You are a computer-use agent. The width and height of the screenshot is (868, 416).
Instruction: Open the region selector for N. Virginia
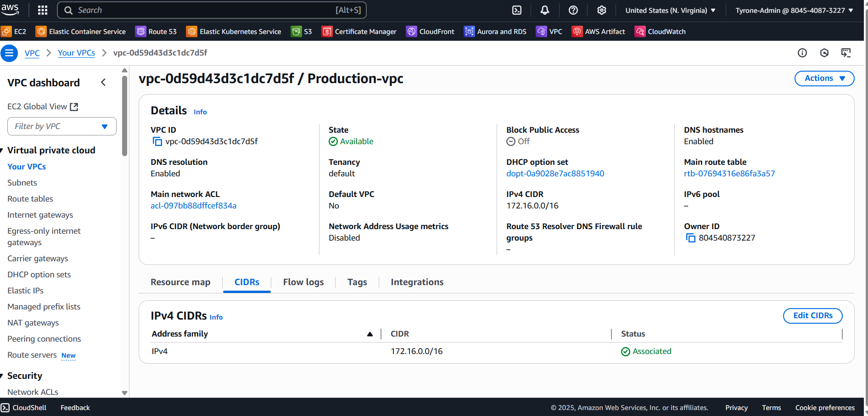click(x=670, y=10)
